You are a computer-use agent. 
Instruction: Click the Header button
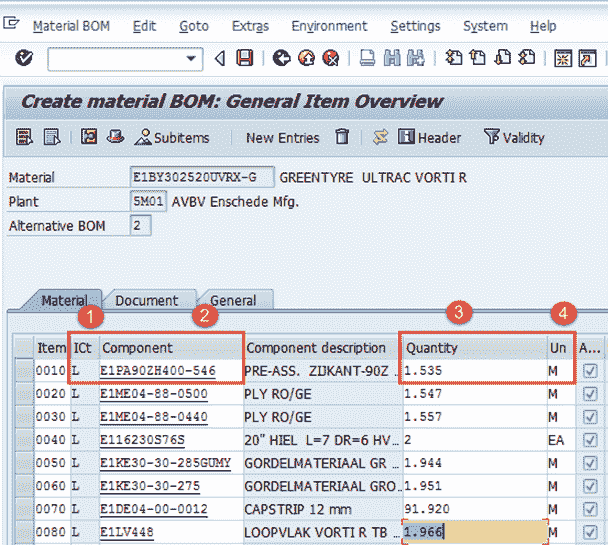click(x=429, y=137)
